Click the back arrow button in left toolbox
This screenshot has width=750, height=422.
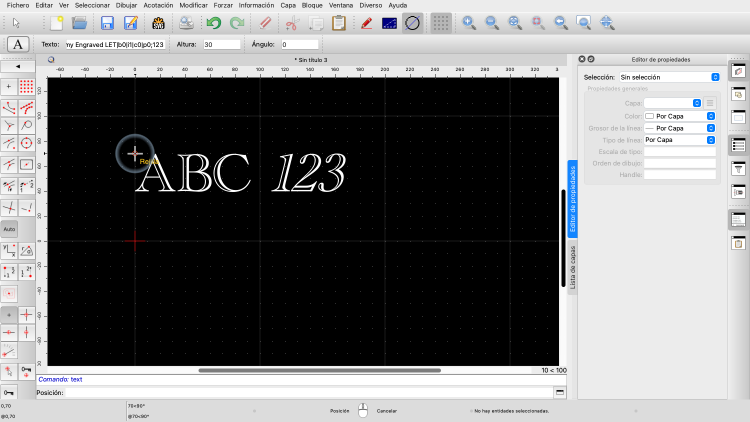coord(18,66)
